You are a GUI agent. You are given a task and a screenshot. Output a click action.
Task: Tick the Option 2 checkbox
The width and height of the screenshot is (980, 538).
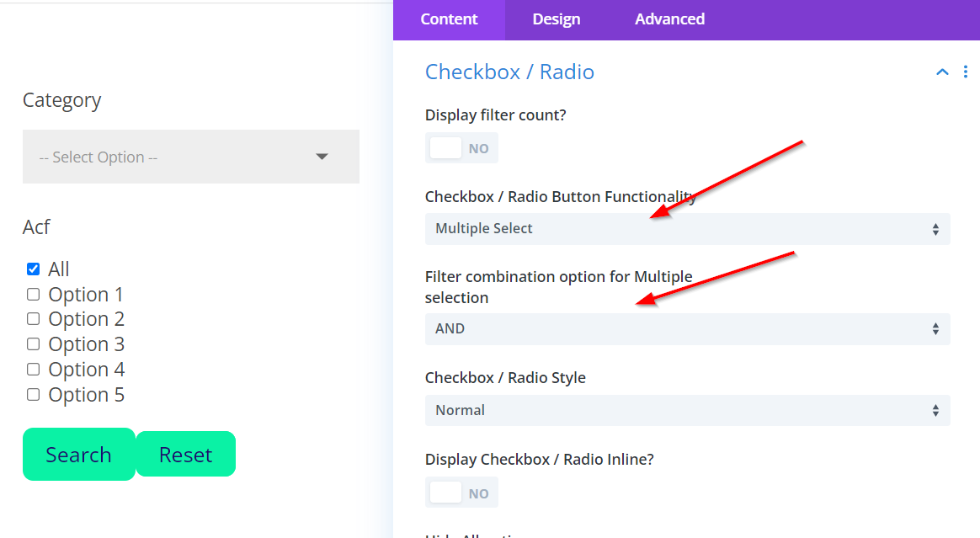pyautogui.click(x=34, y=319)
